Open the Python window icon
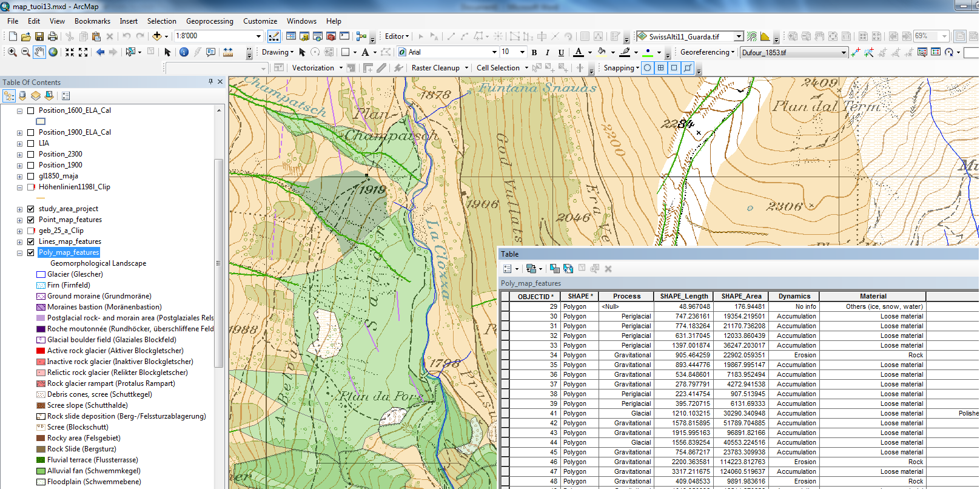The image size is (980, 489). pyautogui.click(x=344, y=36)
